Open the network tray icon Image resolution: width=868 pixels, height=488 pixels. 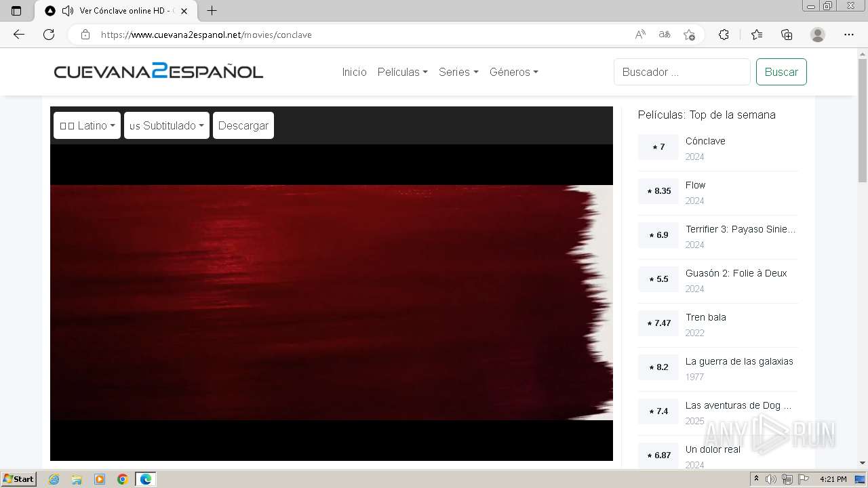[787, 479]
